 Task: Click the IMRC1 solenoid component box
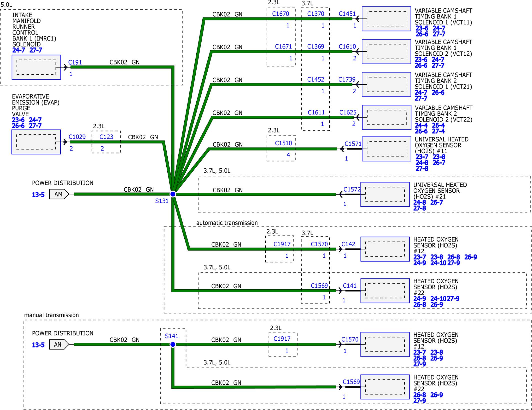36,67
